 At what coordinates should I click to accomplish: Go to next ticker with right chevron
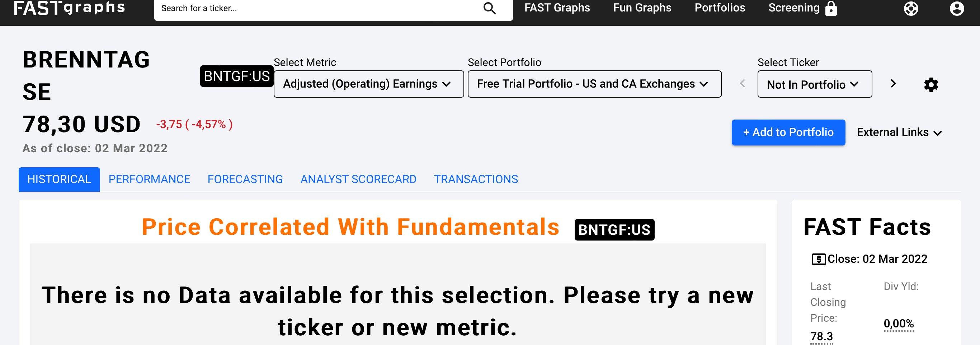pos(893,83)
